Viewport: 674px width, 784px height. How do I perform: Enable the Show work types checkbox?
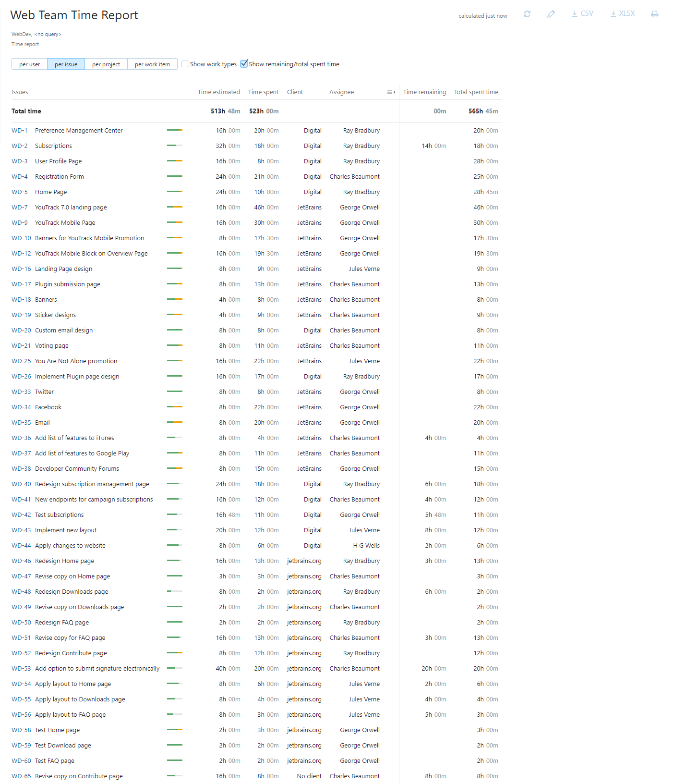(185, 64)
